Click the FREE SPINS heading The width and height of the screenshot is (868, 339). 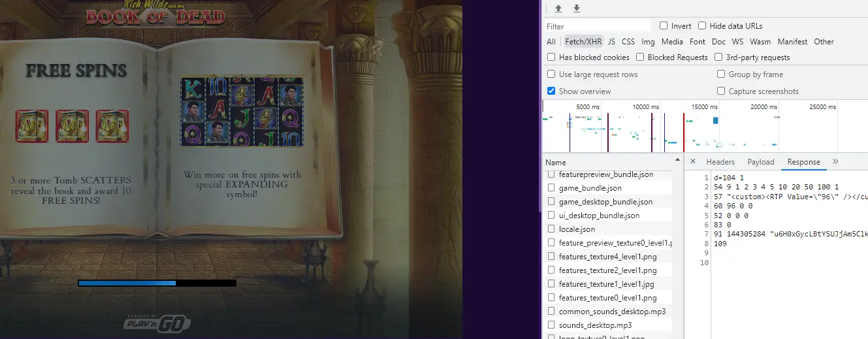pyautogui.click(x=76, y=71)
